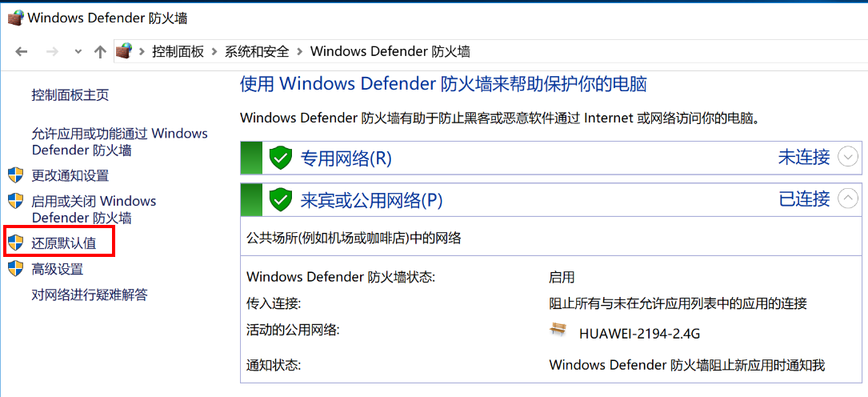This screenshot has width=868, height=397.
Task: Open the recent locations dropdown arrow
Action: coord(78,51)
